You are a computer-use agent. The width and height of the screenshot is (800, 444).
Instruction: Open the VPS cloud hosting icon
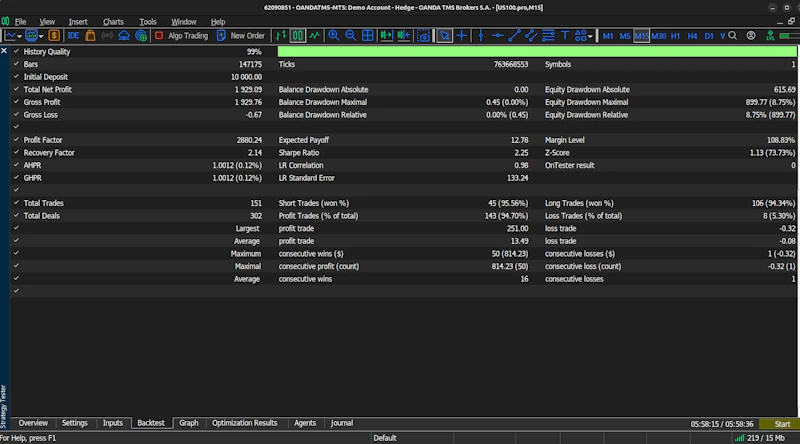[x=124, y=36]
